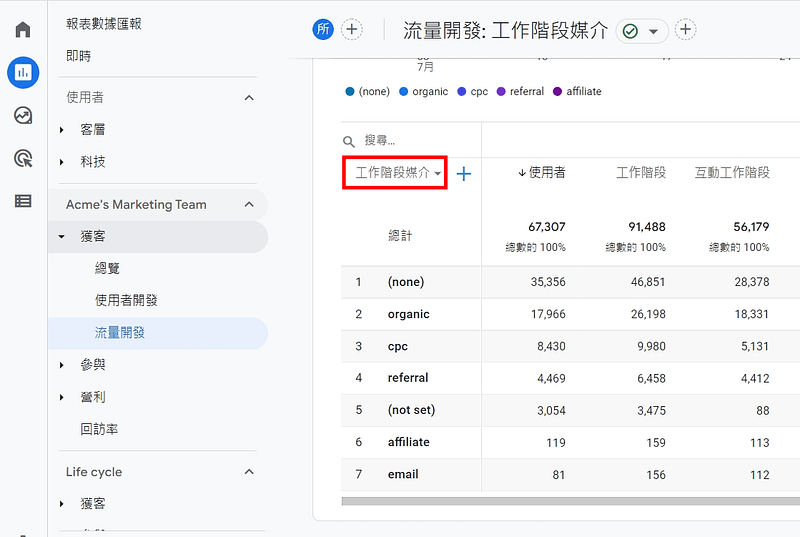Select the email row label
The image size is (800, 537).
pos(403,474)
